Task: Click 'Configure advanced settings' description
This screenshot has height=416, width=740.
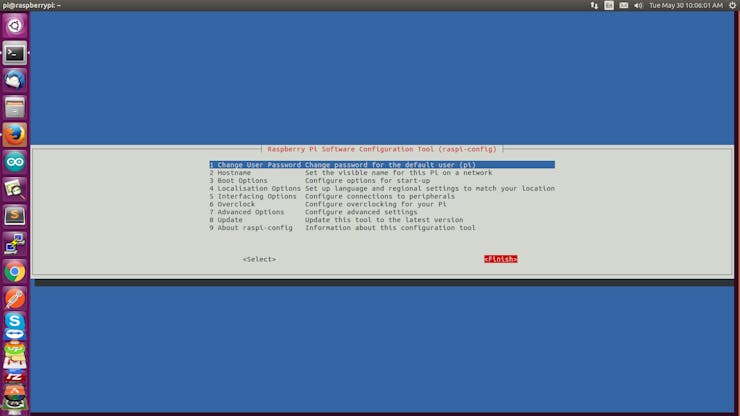Action: [361, 212]
